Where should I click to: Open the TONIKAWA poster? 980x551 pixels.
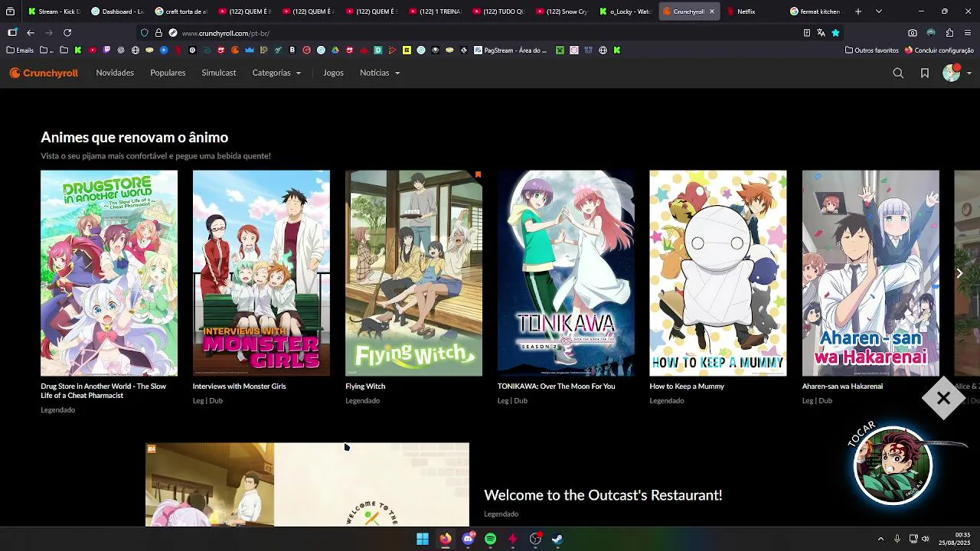point(566,273)
